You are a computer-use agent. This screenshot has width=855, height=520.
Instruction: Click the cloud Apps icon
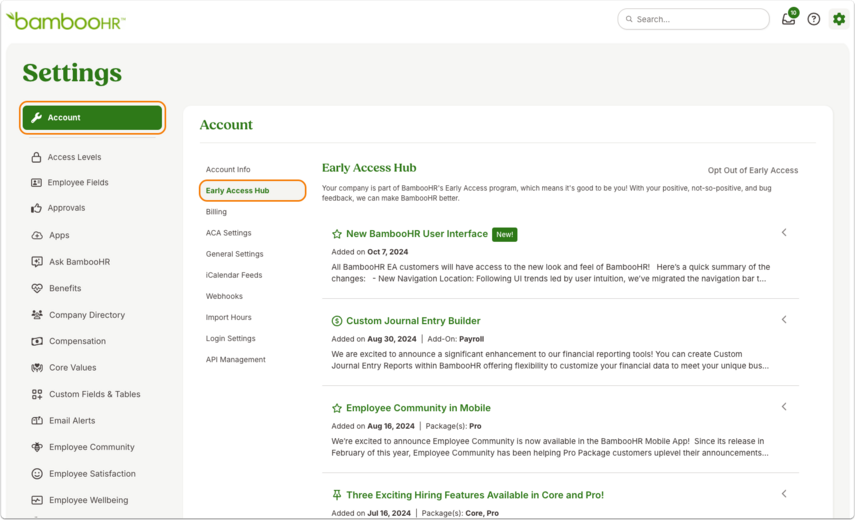pyautogui.click(x=37, y=235)
